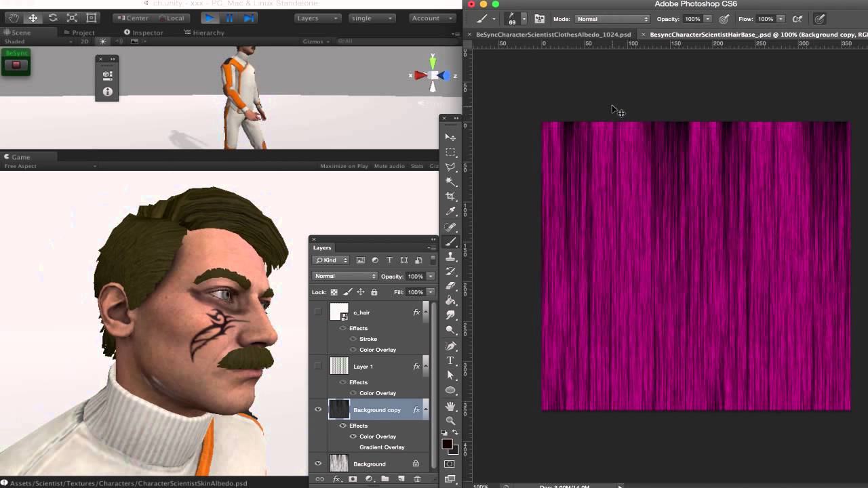
Task: Create a new layer group folder
Action: 385,479
